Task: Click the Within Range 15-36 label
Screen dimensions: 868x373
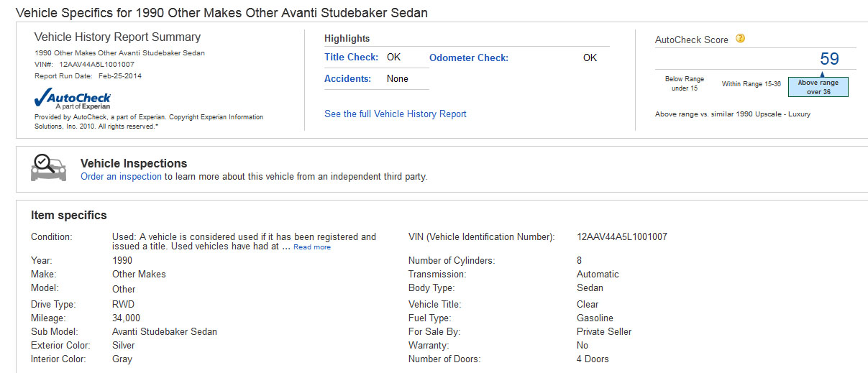Action: (751, 84)
